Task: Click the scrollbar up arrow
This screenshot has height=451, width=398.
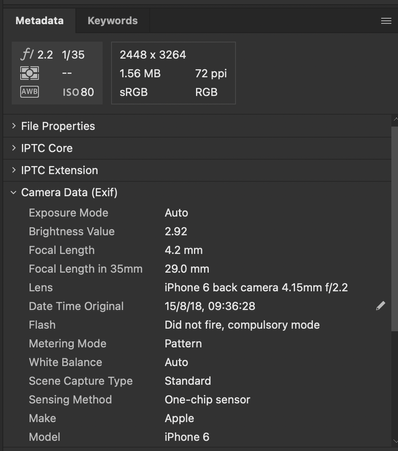Action: click(x=395, y=119)
